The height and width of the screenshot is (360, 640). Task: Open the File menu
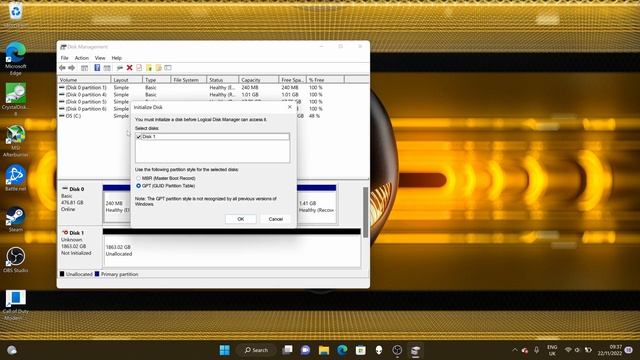click(64, 58)
